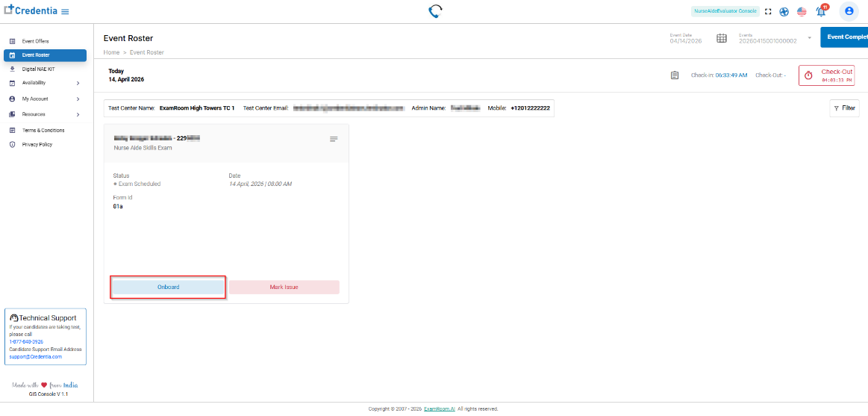Click the date 14 April, 2026 | 08:00 AM

point(260,183)
